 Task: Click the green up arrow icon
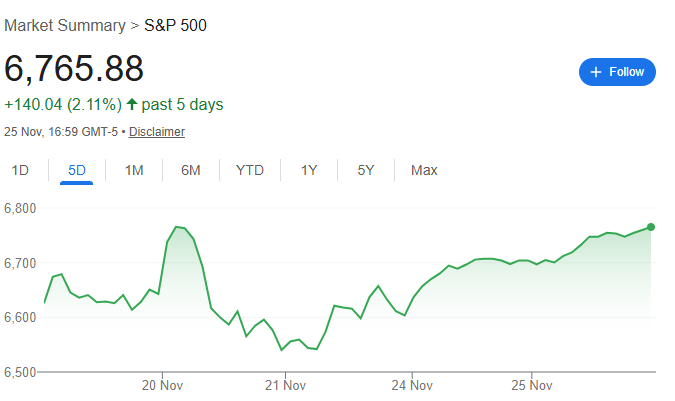pos(131,104)
